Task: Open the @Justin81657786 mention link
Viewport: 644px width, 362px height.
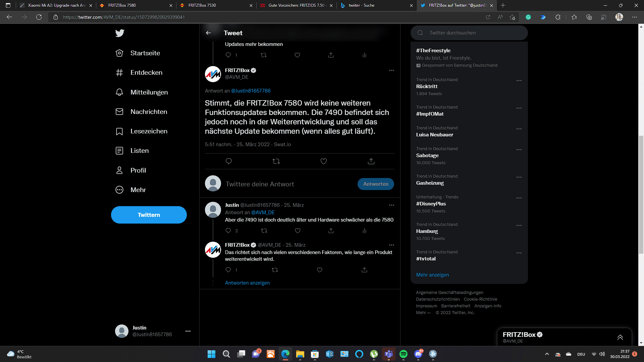Action: click(251, 91)
